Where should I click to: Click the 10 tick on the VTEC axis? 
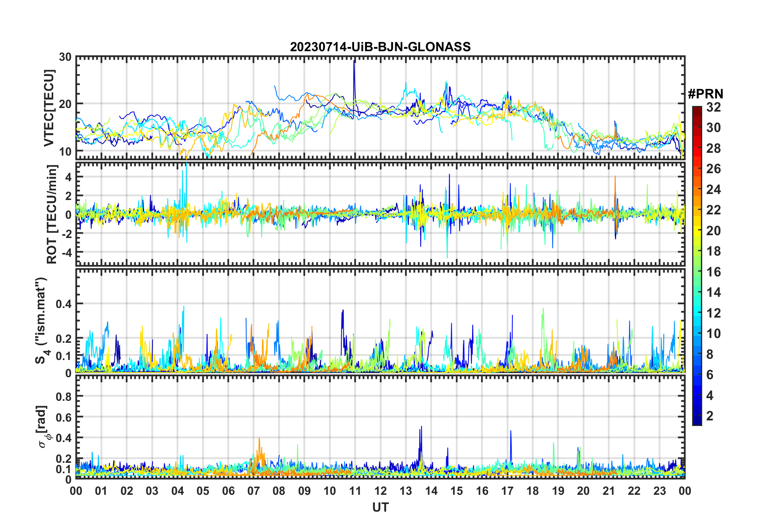65,152
